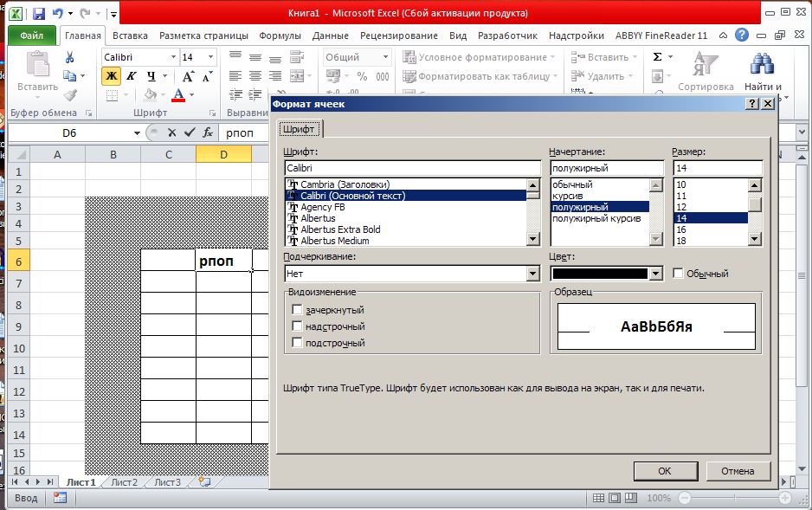Click Отмена button in dialog

[x=738, y=471]
